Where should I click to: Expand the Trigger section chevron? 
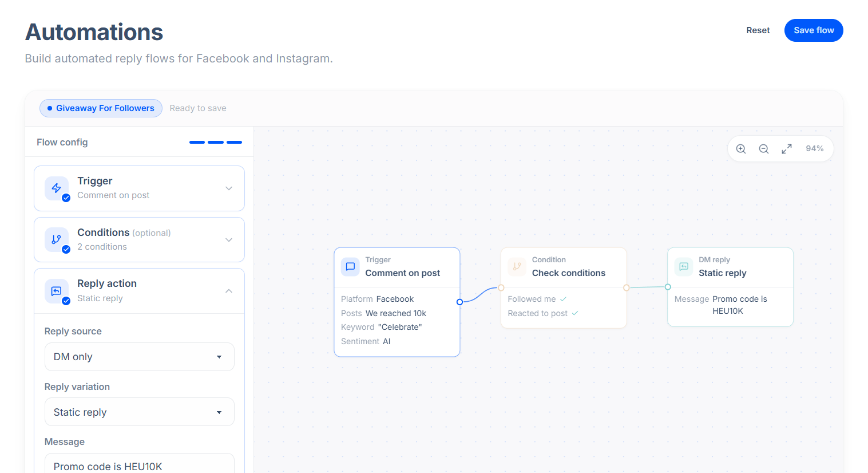coord(229,188)
